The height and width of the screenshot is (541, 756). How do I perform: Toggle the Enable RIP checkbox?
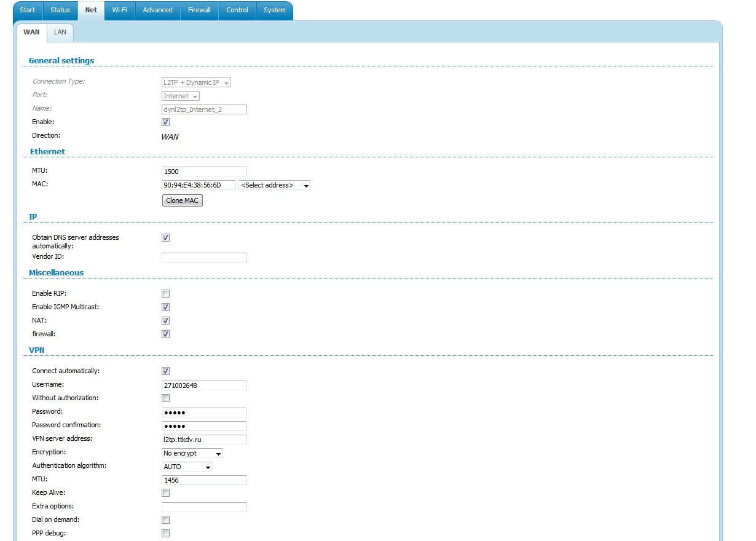pyautogui.click(x=165, y=294)
